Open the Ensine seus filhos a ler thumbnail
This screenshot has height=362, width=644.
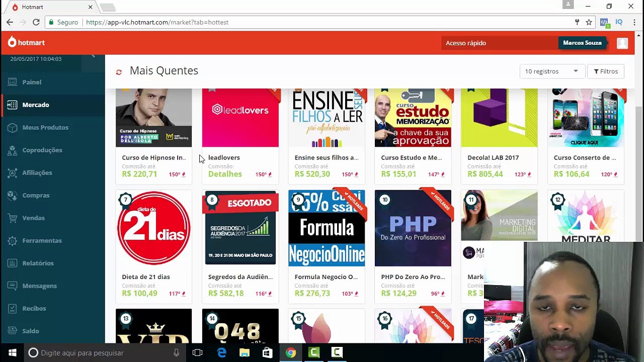coord(327,118)
